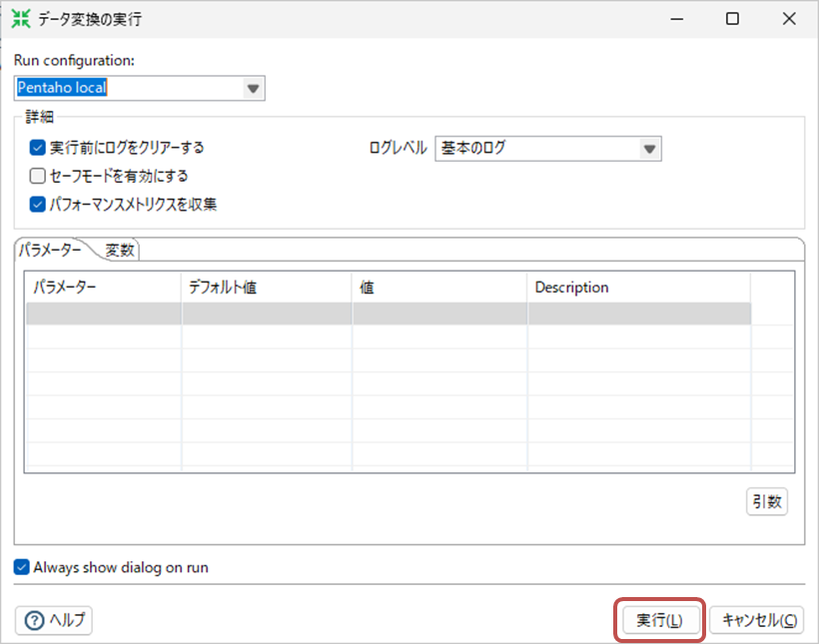The image size is (819, 644).
Task: Click the Pentaho app icon in title bar
Action: coord(21,19)
